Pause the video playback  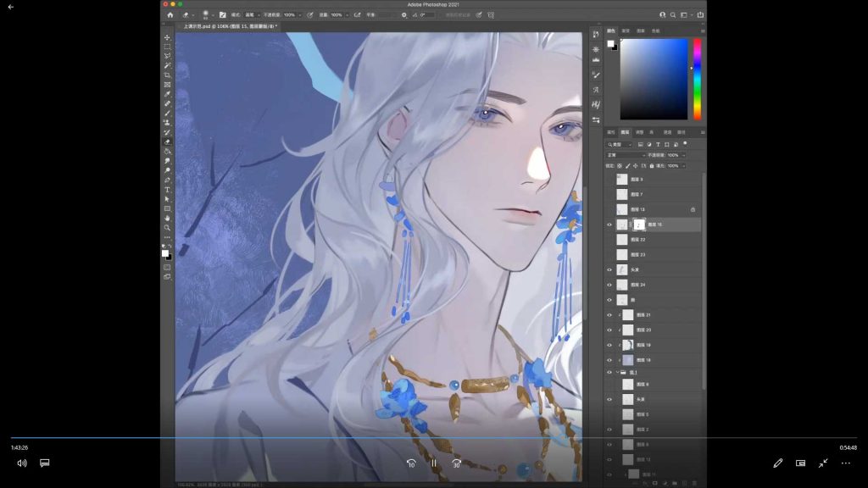(434, 463)
